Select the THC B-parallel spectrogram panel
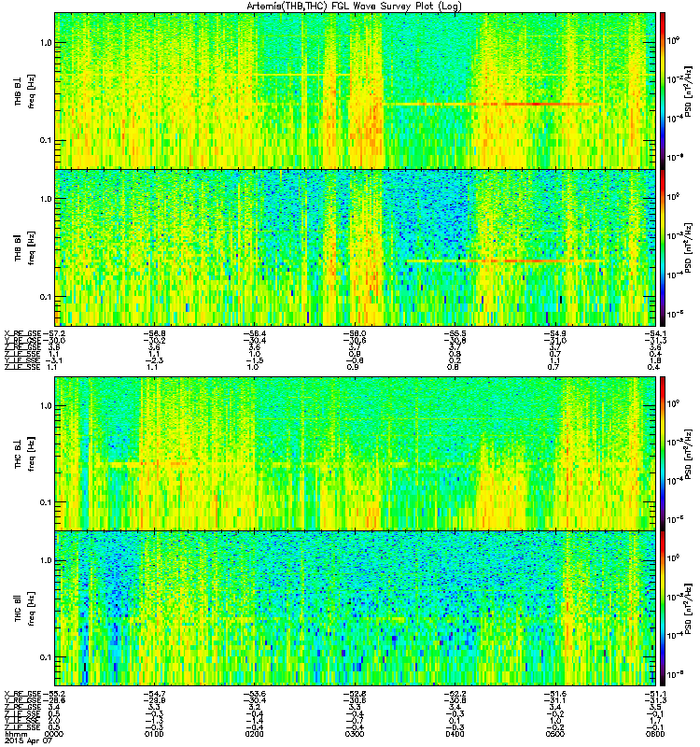The width and height of the screenshot is (700, 747). [356, 609]
